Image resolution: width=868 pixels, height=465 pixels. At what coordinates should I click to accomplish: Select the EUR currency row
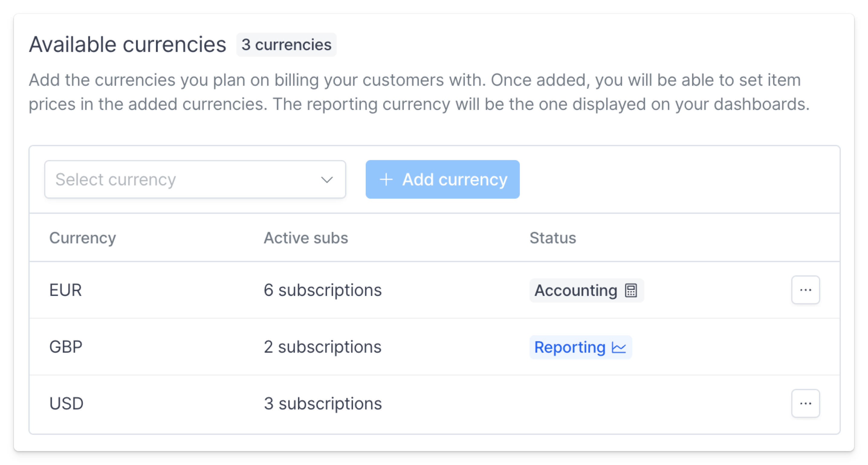point(434,290)
